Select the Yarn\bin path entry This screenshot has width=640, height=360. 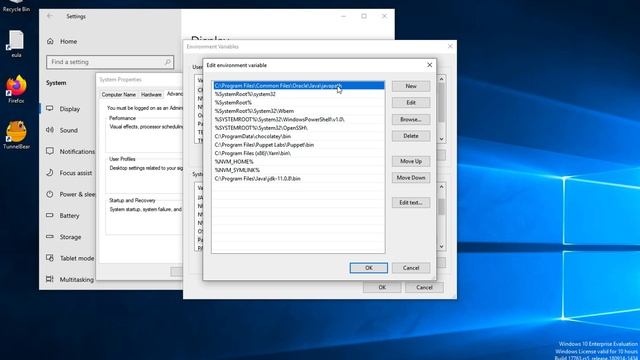[x=299, y=153]
